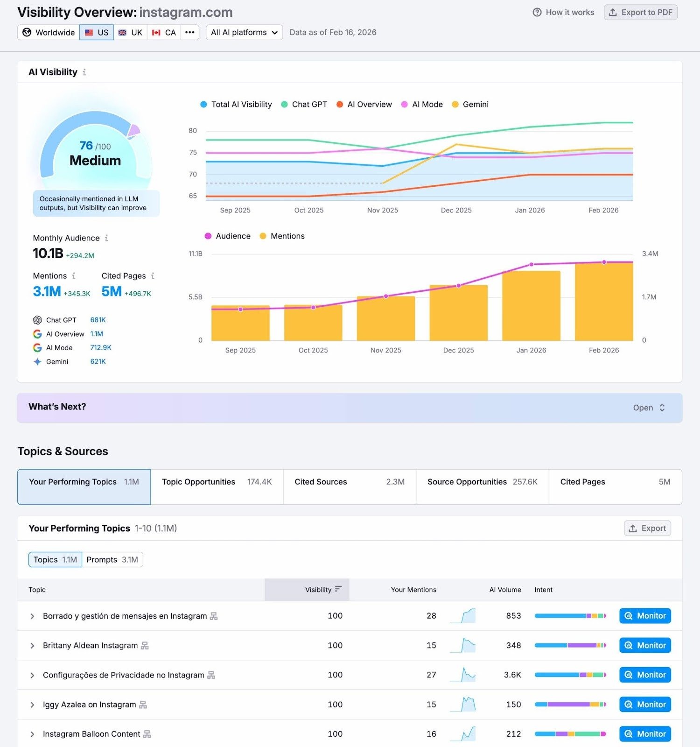Click subtopics icon beside Brittany Aldean Instagram

click(145, 646)
